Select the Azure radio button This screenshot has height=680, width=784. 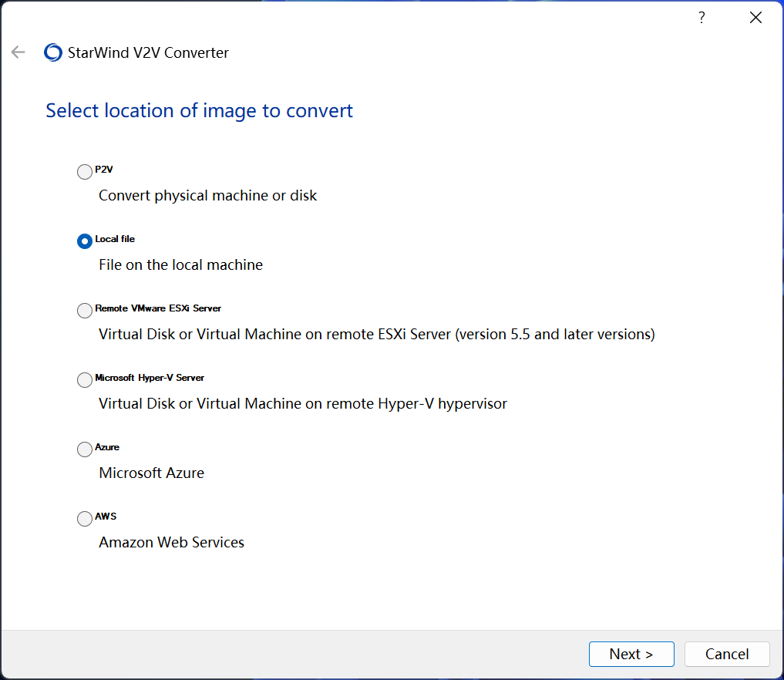pos(85,449)
